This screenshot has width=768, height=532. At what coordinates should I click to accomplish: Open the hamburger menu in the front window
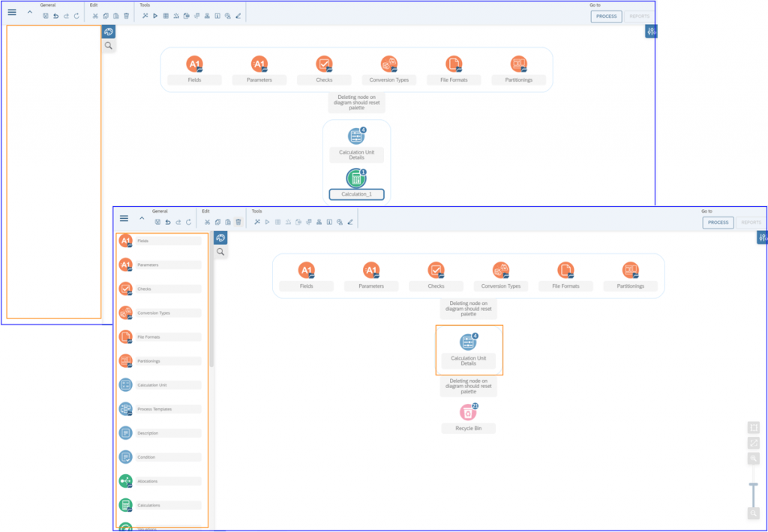pos(124,218)
